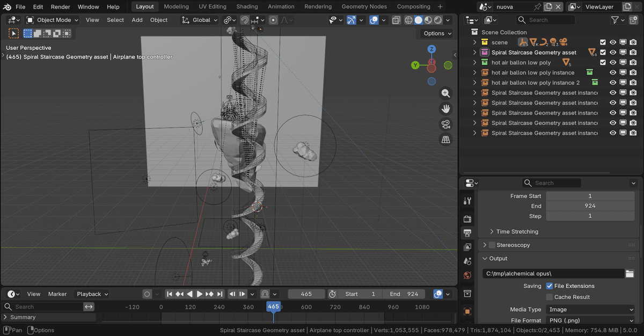
Task: Switch to UV Editing workspace tab
Action: pyautogui.click(x=213, y=6)
